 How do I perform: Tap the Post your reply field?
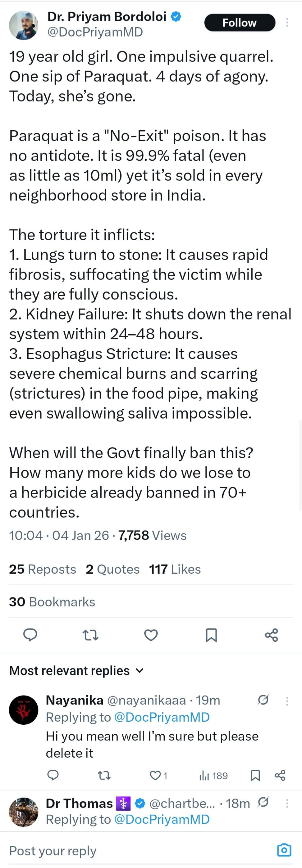[135, 850]
